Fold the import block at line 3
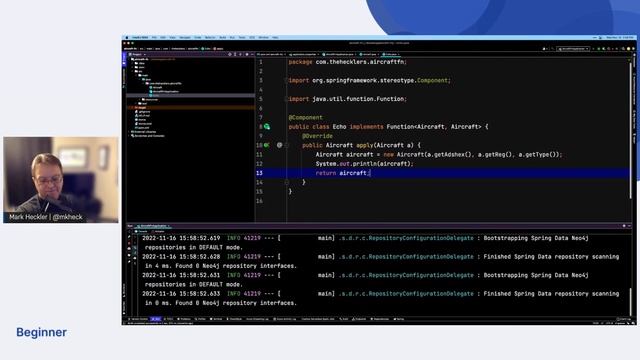The image size is (640, 360). pos(286,80)
